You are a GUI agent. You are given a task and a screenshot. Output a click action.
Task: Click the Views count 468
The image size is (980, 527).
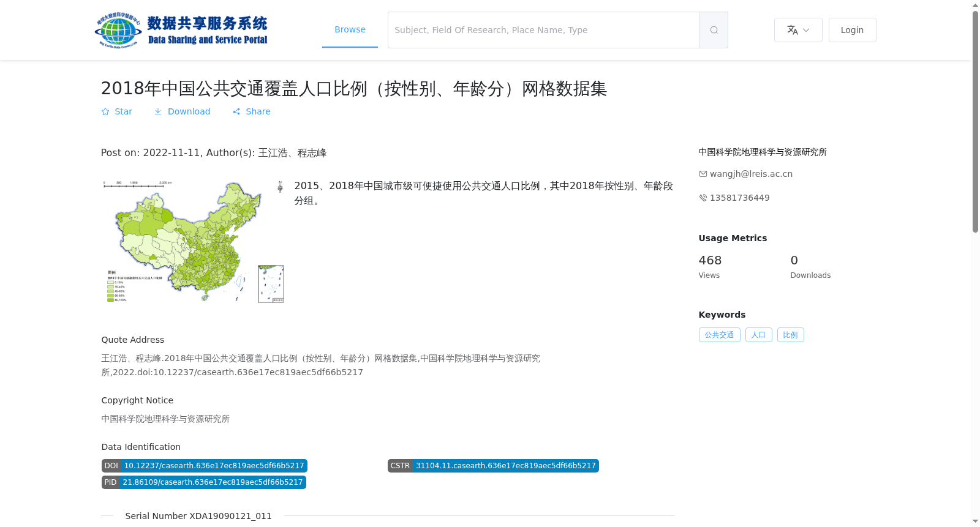click(x=710, y=260)
